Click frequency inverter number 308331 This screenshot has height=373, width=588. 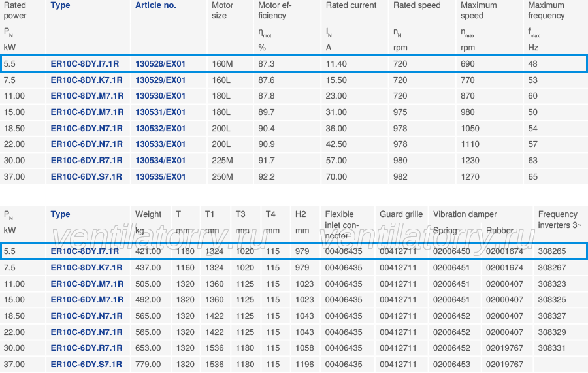(551, 348)
